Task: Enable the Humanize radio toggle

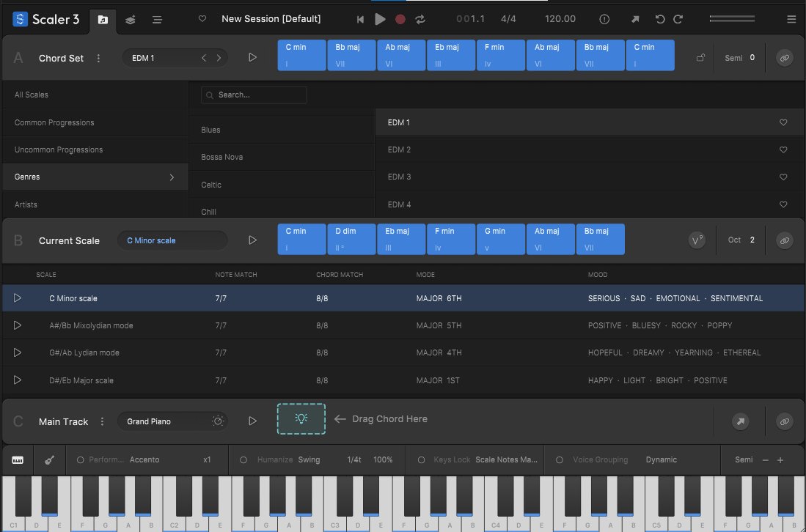Action: (x=243, y=460)
